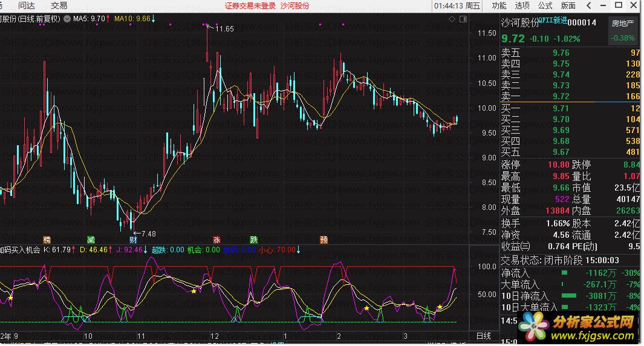The width and height of the screenshot is (644, 346).
Task: Click the 收益(三) value 0.764
Action: tap(559, 247)
